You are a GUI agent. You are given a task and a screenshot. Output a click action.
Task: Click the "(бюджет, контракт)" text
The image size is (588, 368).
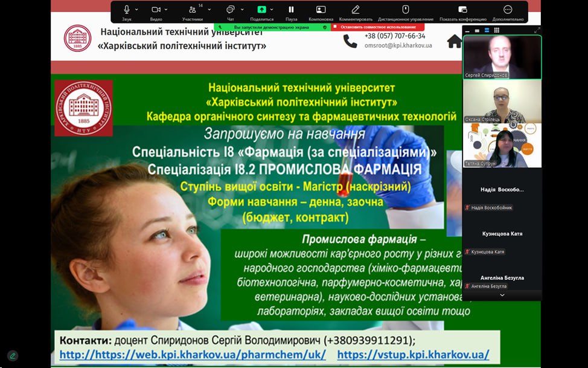click(x=295, y=218)
